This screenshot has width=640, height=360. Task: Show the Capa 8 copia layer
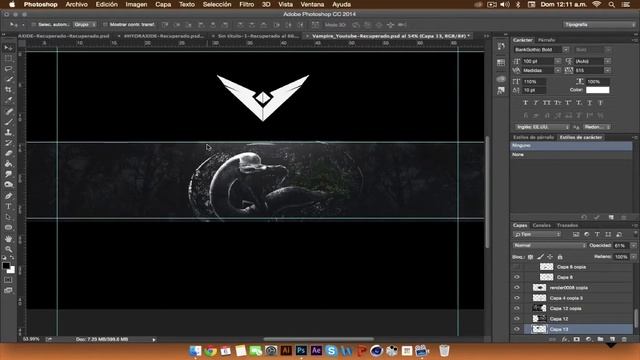517,267
